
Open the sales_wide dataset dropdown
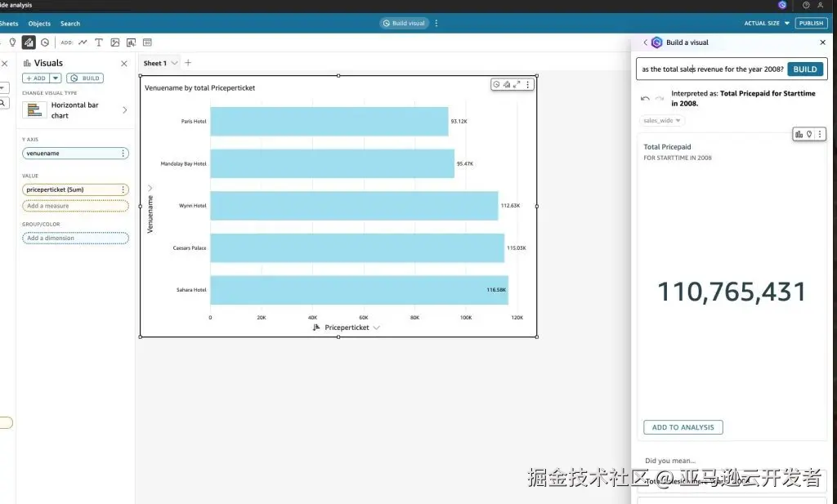(662, 121)
